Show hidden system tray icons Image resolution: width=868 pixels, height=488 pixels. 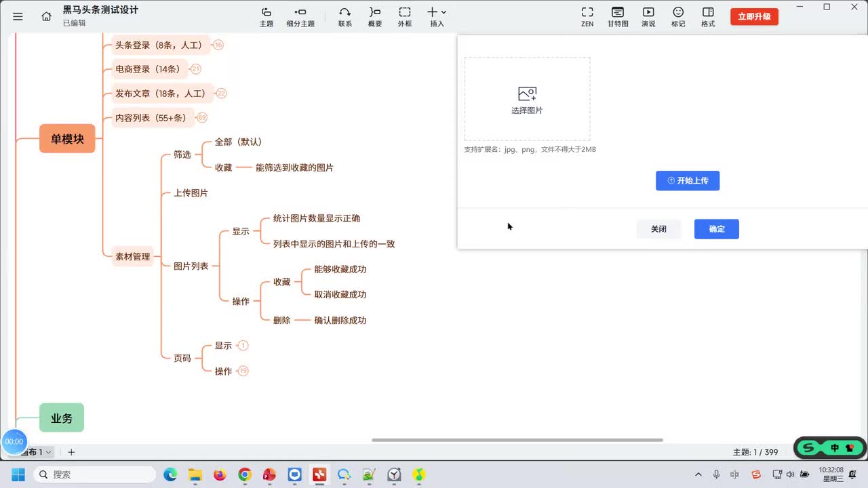tap(698, 474)
